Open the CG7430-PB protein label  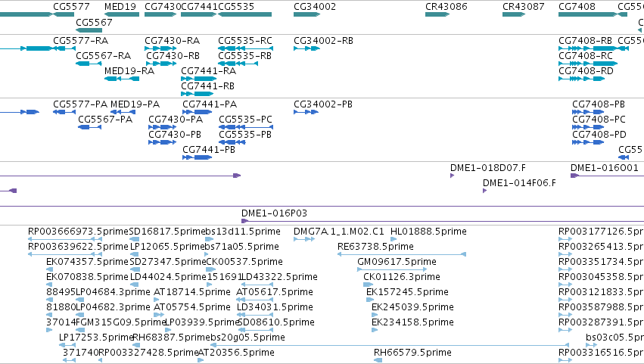click(175, 135)
